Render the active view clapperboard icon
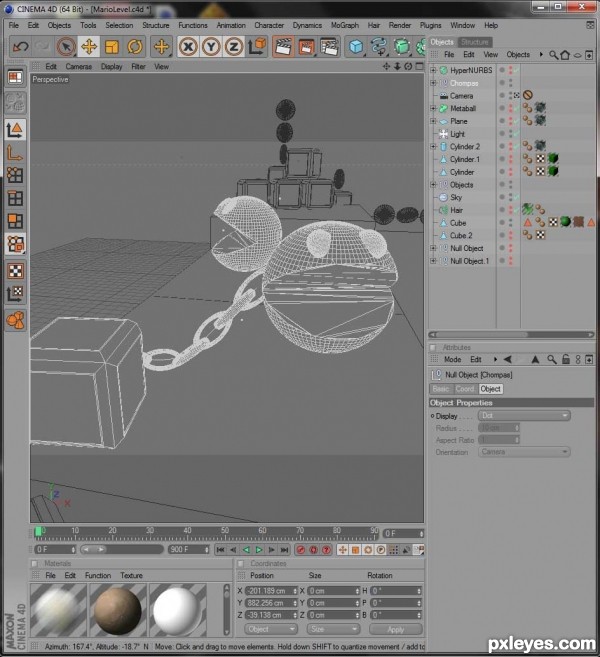The image size is (600, 657). [x=283, y=47]
